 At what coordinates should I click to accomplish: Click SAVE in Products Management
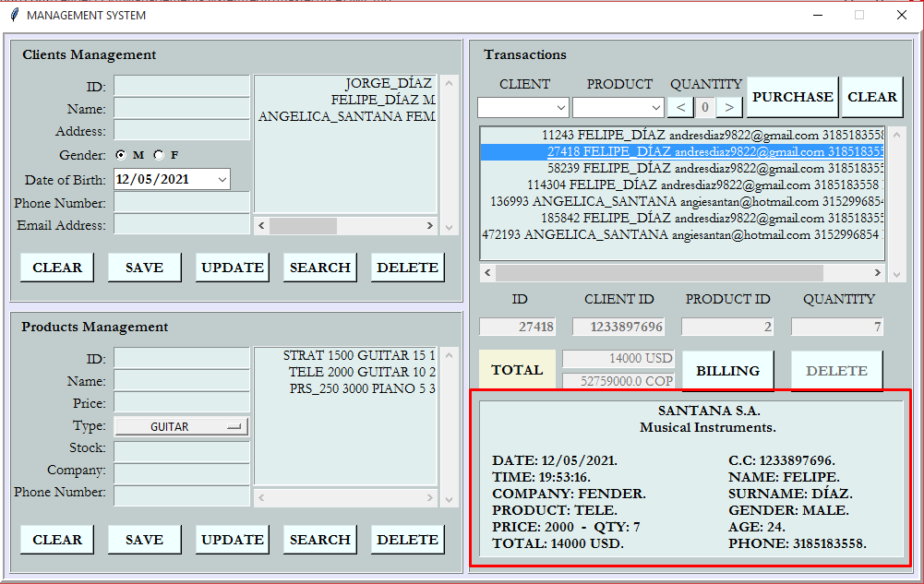(x=144, y=540)
